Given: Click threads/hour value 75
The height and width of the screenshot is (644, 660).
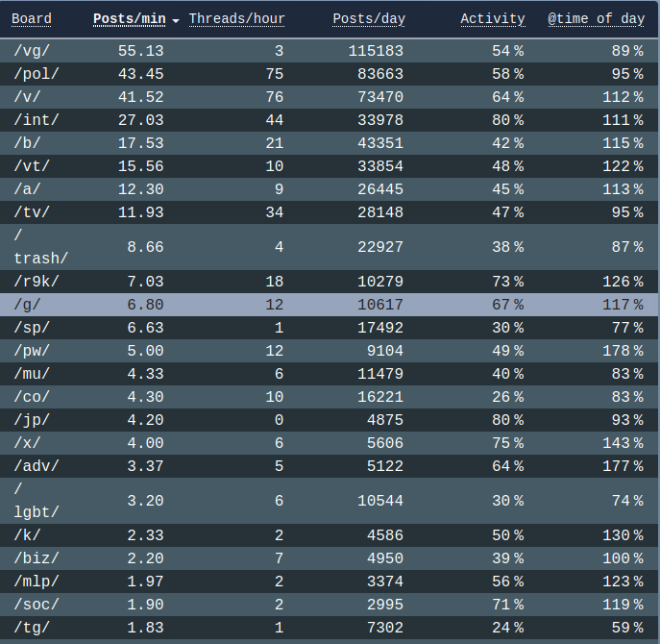Looking at the screenshot, I should (275, 74).
